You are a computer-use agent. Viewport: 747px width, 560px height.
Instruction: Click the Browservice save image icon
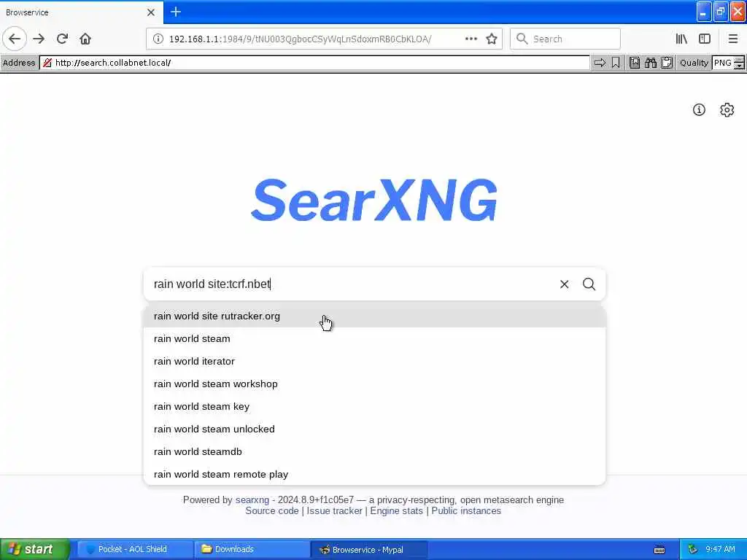tap(634, 63)
